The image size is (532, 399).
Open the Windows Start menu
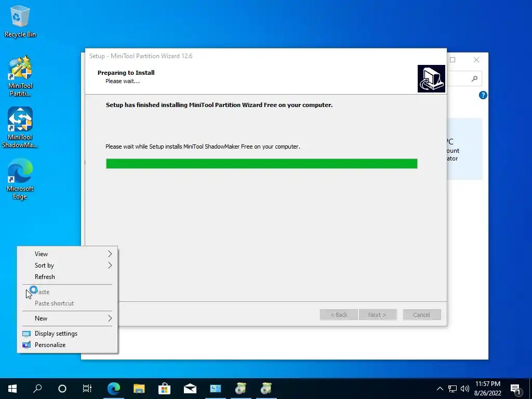point(12,389)
